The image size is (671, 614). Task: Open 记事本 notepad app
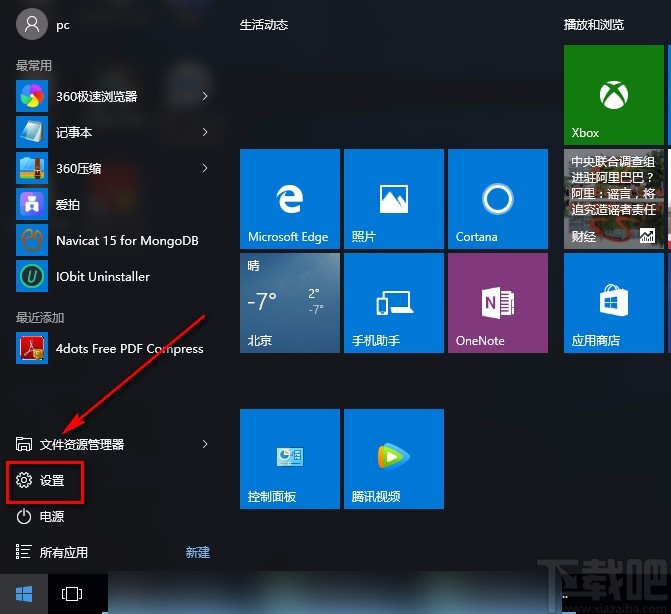point(113,132)
